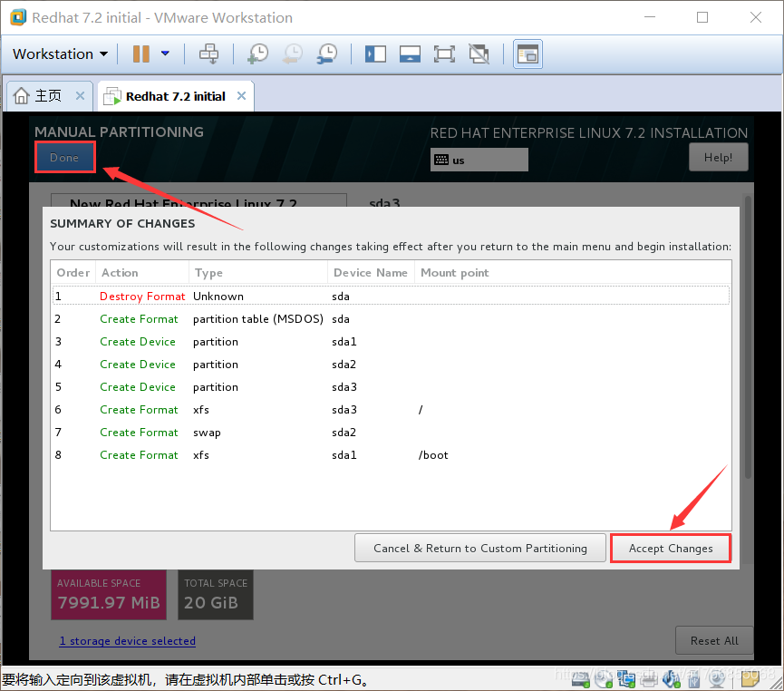Select the xfs /boot row
The width and height of the screenshot is (784, 691).
click(x=391, y=455)
